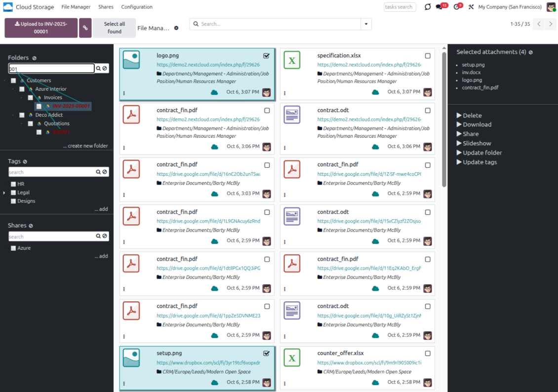Open the Shares menu
Image resolution: width=558 pixels, height=392 pixels.
pos(106,7)
